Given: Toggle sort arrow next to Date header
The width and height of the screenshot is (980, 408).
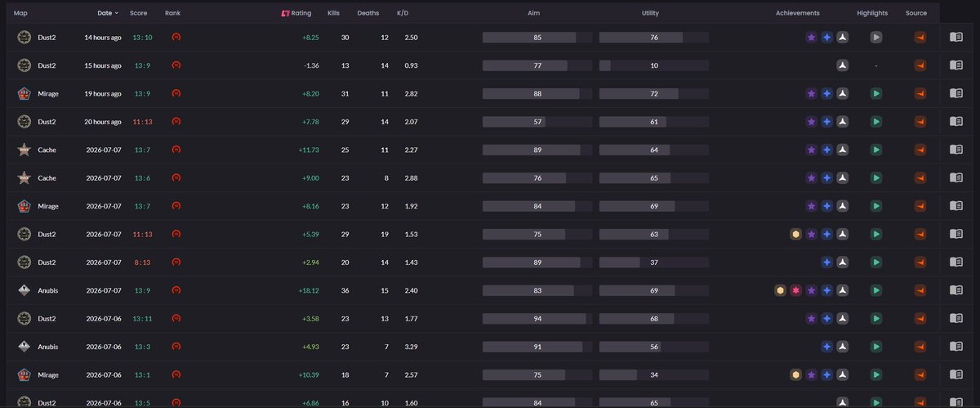Looking at the screenshot, I should coord(116,14).
